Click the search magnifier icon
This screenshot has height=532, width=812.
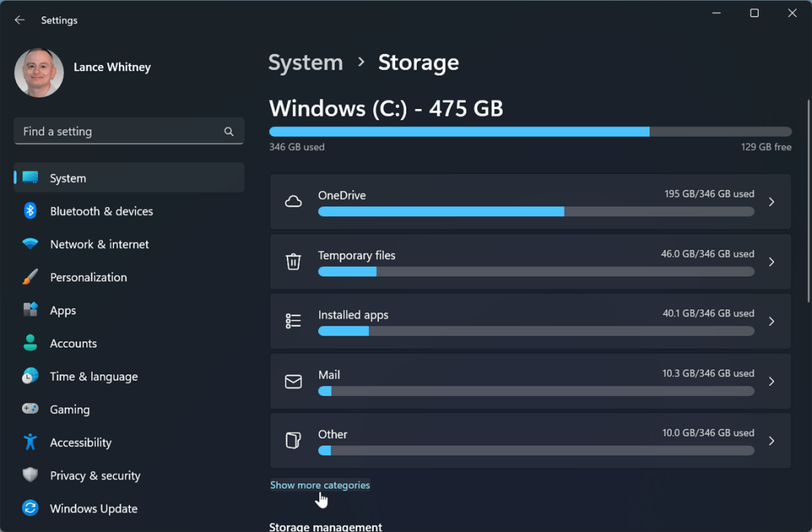tap(229, 131)
